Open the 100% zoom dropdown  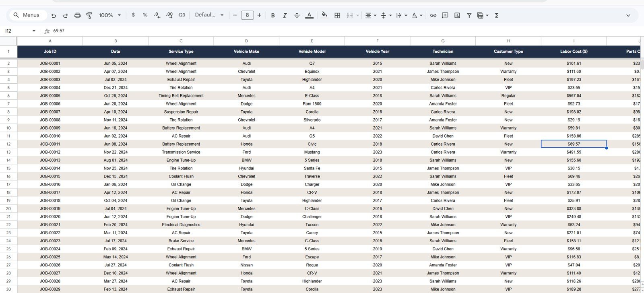coord(109,15)
